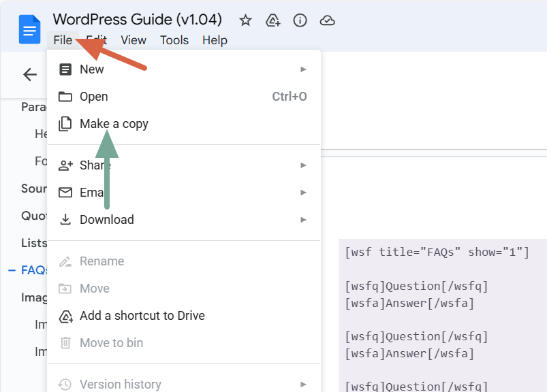Screen dimensions: 547x392
Task: Click the back arrow in the outline panel
Action: [x=30, y=74]
